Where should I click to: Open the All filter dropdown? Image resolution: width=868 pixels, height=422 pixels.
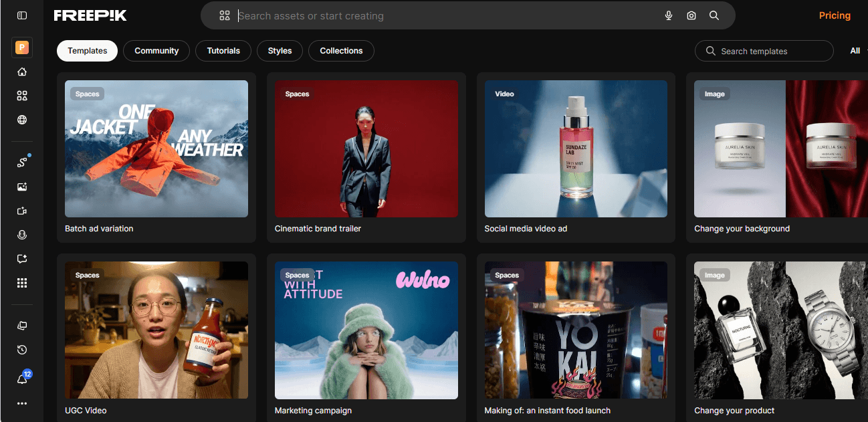coord(855,50)
